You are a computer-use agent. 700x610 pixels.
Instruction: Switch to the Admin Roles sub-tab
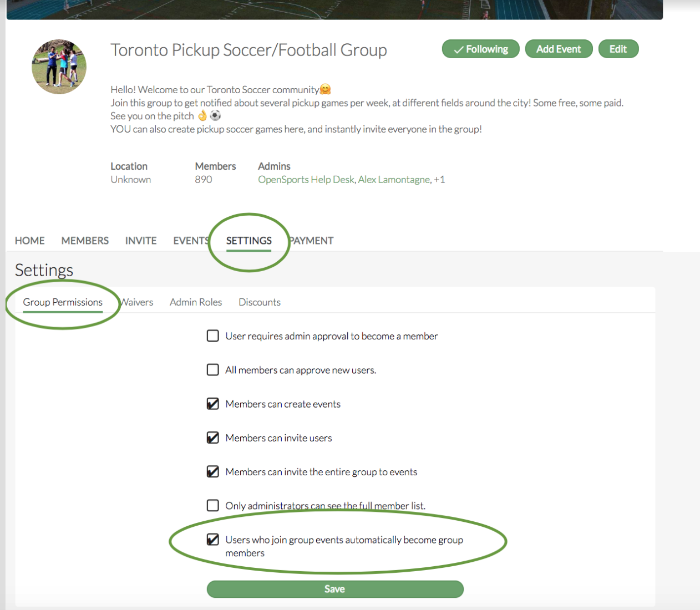196,302
